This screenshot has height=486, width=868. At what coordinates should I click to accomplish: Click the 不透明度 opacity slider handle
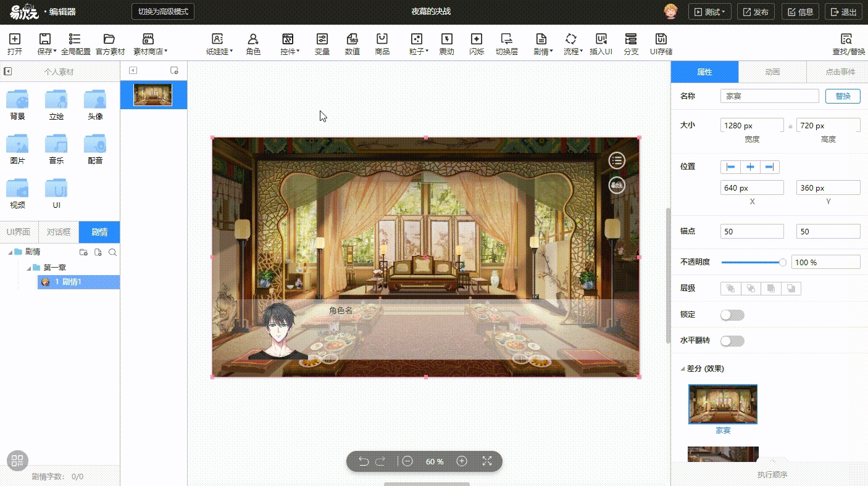[x=783, y=262]
